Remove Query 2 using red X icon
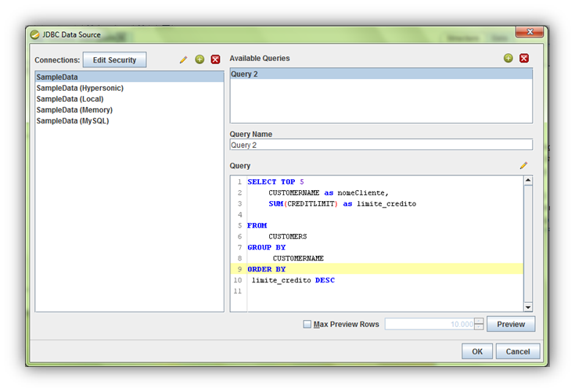Screen dimensions: 575x392 [x=524, y=58]
